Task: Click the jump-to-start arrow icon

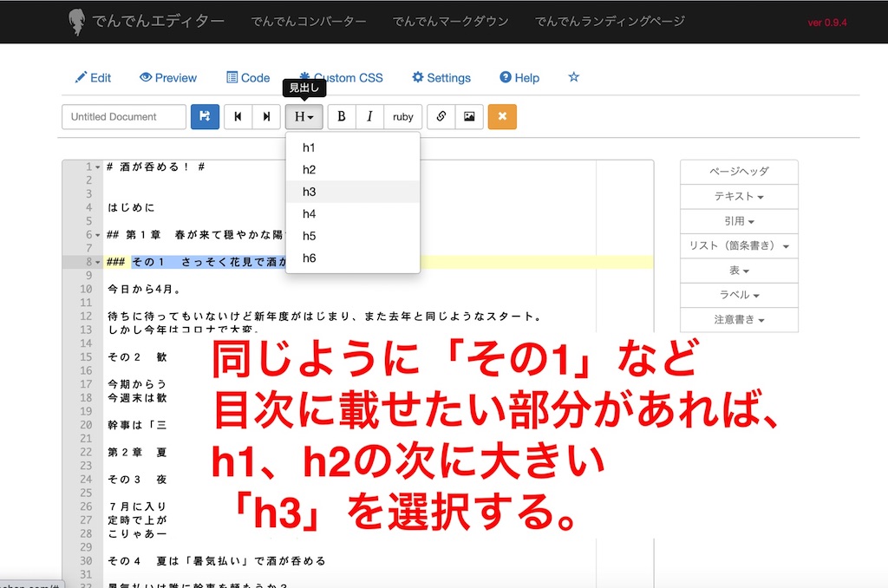Action: pyautogui.click(x=238, y=116)
